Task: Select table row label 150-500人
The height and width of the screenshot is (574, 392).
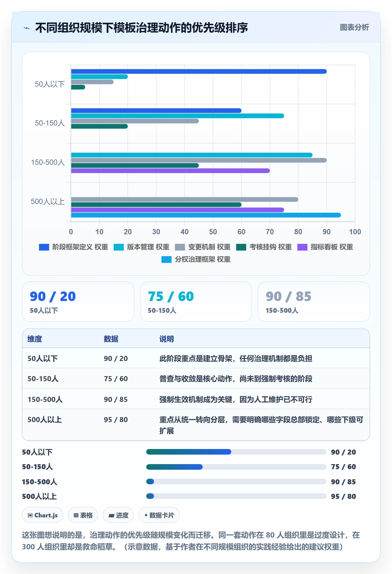Action: click(x=45, y=399)
